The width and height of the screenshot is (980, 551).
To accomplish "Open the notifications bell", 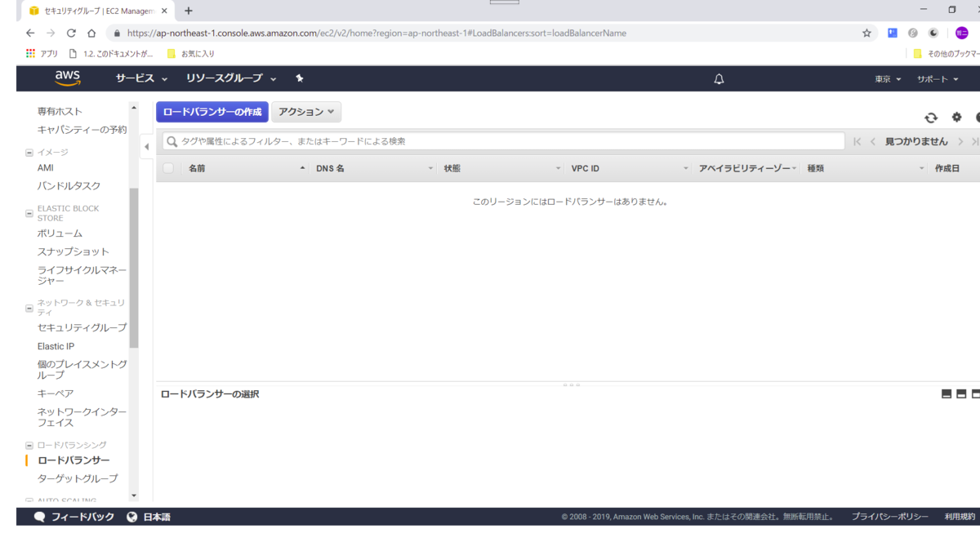I will (718, 78).
